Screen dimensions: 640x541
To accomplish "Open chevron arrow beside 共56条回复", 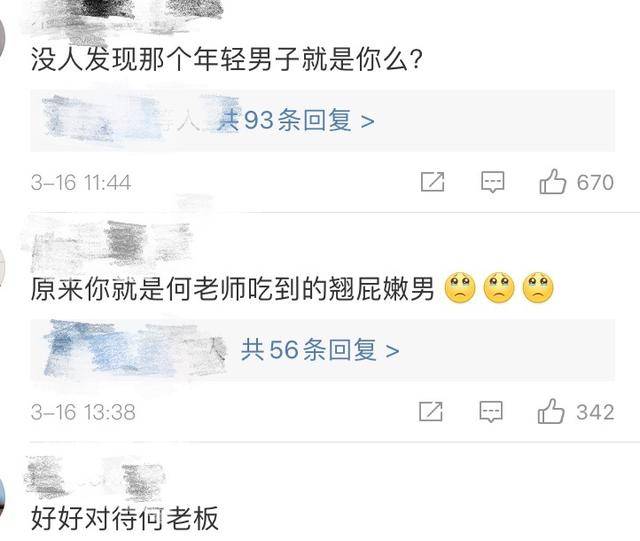I will click(393, 351).
